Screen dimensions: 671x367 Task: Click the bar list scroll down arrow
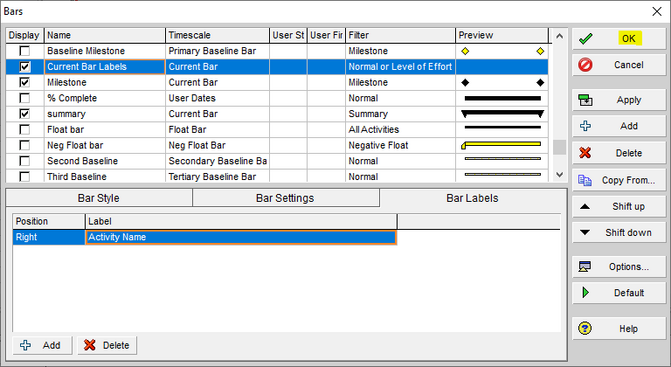coord(559,175)
